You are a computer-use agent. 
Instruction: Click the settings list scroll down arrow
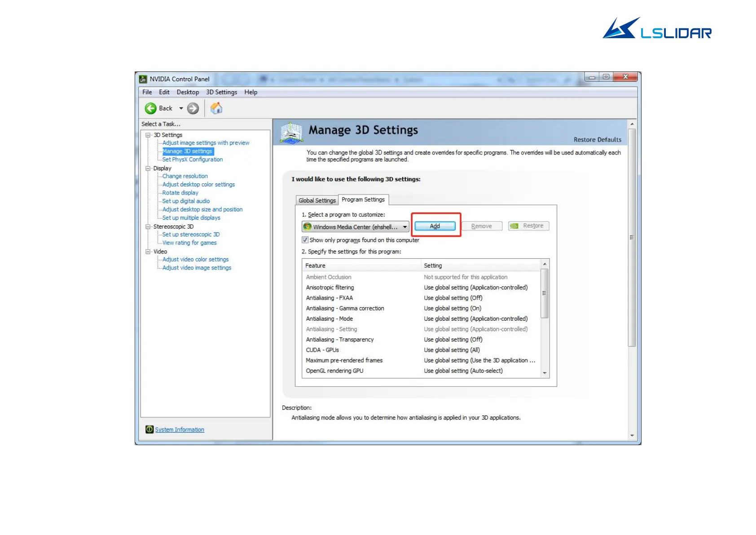[x=545, y=373]
